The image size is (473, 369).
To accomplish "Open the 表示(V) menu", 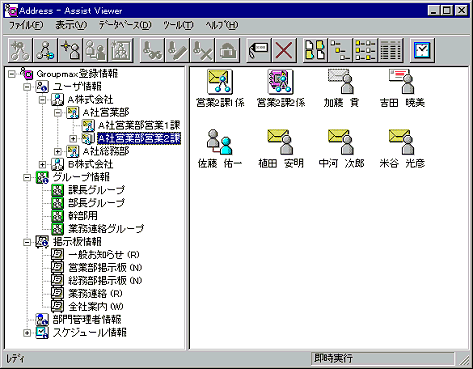I will pos(71,25).
